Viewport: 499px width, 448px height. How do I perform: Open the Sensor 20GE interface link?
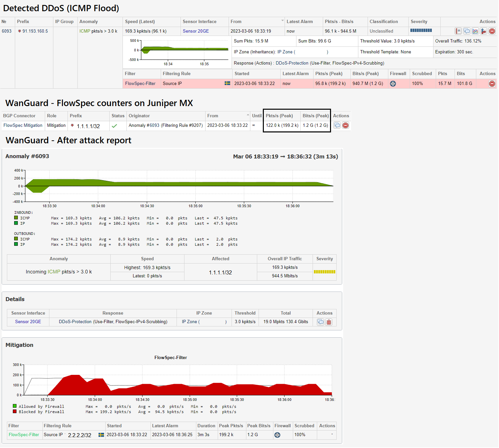pos(28,322)
